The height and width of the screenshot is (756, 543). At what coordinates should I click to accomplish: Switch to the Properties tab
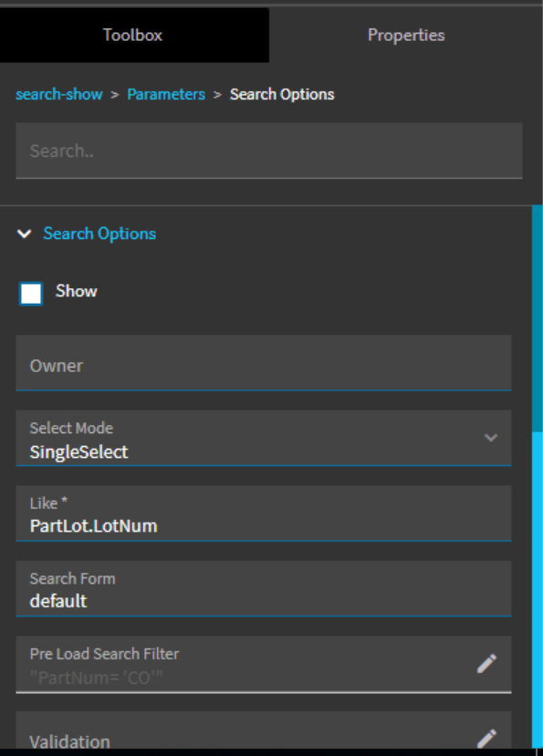tap(405, 35)
